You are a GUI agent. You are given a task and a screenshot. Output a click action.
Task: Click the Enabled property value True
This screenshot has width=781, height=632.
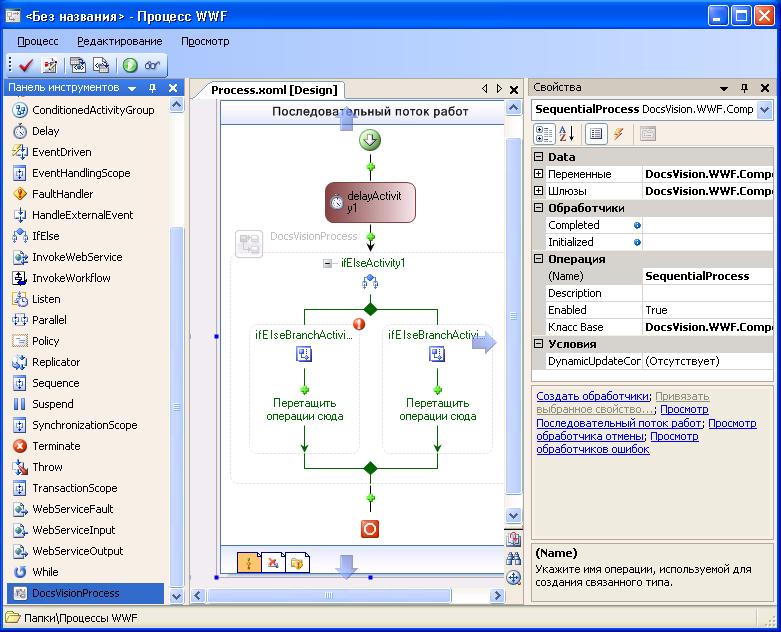pyautogui.click(x=708, y=310)
